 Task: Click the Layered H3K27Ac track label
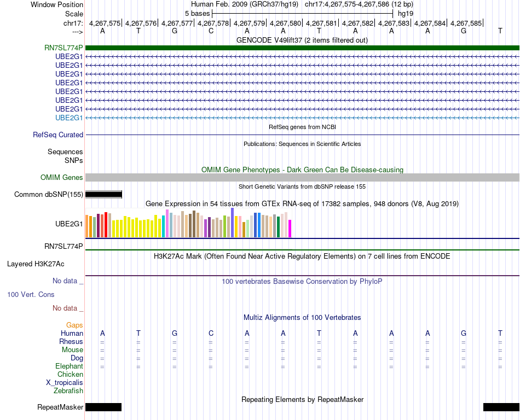pyautogui.click(x=36, y=264)
